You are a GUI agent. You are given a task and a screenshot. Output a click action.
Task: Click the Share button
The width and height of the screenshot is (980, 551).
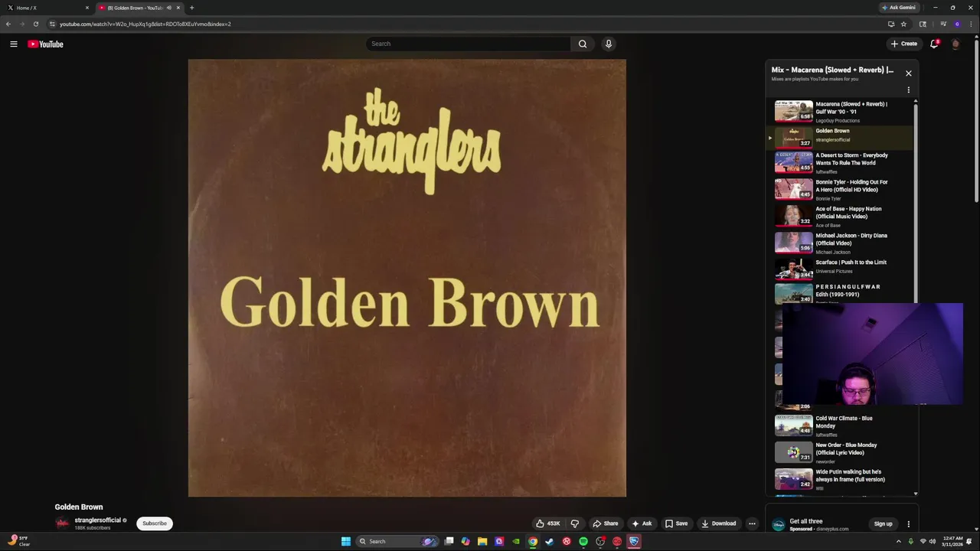[606, 523]
